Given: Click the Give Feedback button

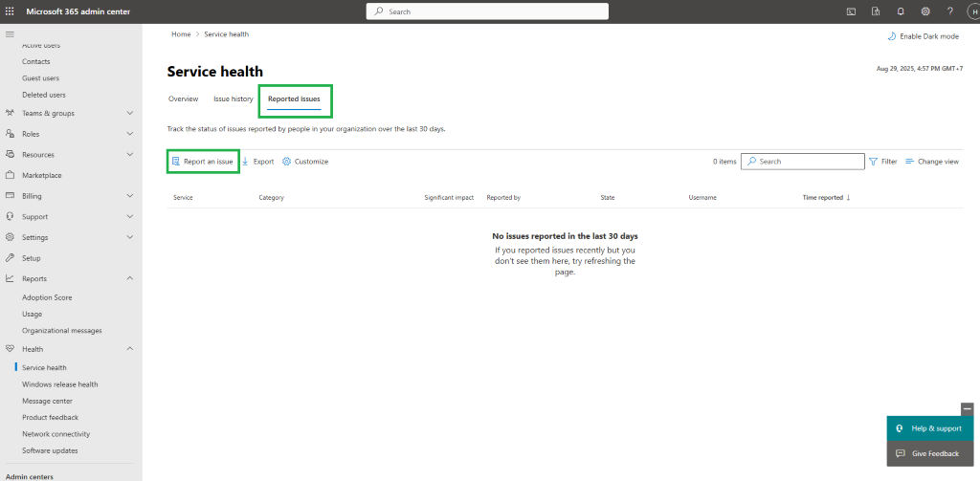Looking at the screenshot, I should tap(930, 453).
